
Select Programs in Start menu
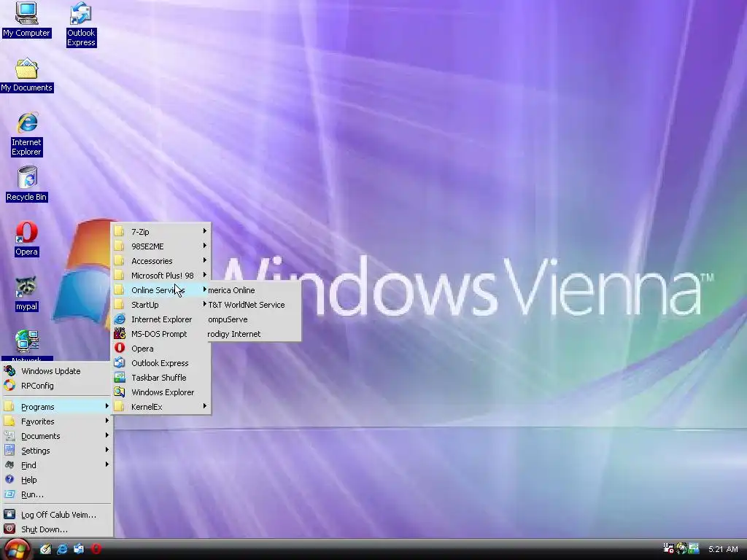(57, 407)
